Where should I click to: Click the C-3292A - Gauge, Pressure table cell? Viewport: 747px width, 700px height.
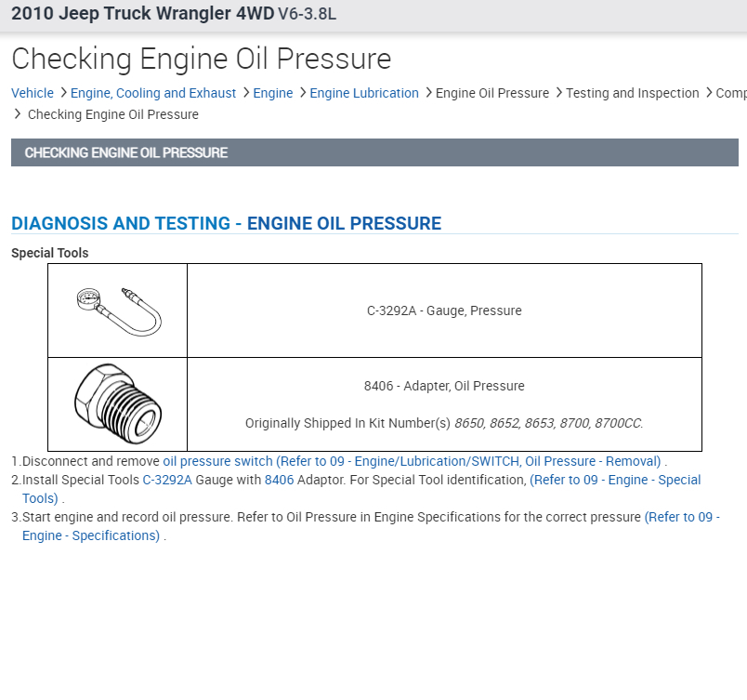click(444, 310)
